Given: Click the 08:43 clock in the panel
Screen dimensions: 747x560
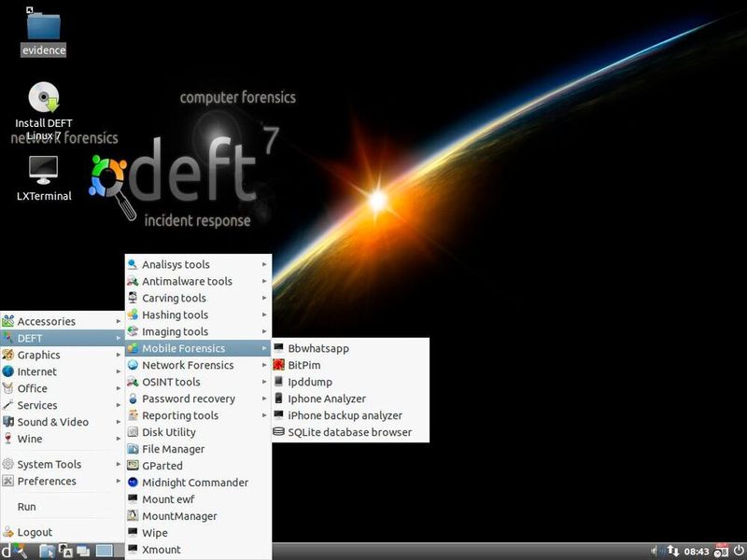Looking at the screenshot, I should click(x=697, y=552).
